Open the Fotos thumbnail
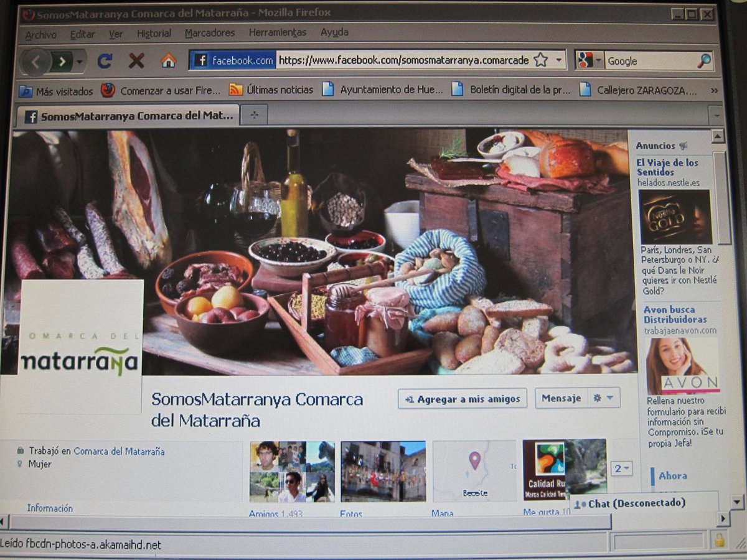 pos(383,472)
